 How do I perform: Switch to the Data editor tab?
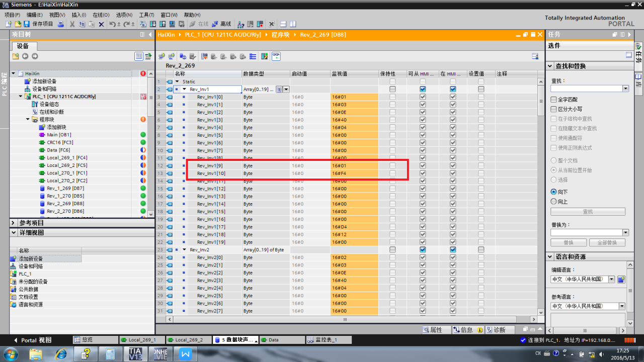click(282, 340)
